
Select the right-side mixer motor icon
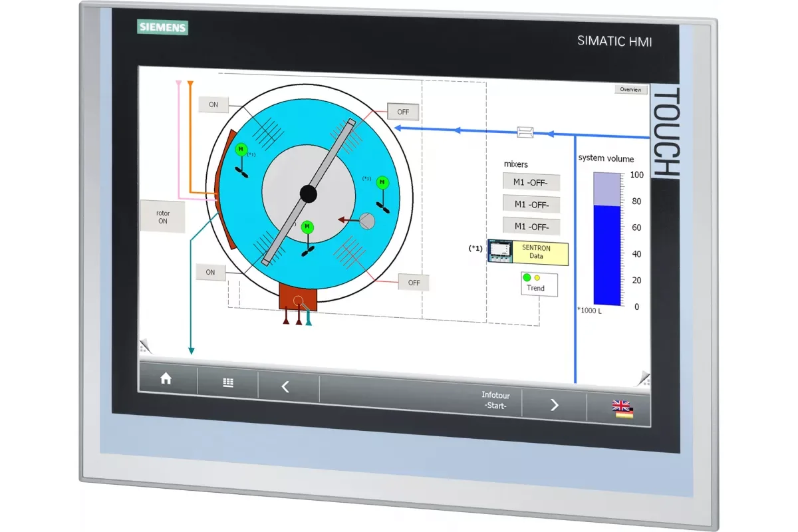(x=382, y=182)
